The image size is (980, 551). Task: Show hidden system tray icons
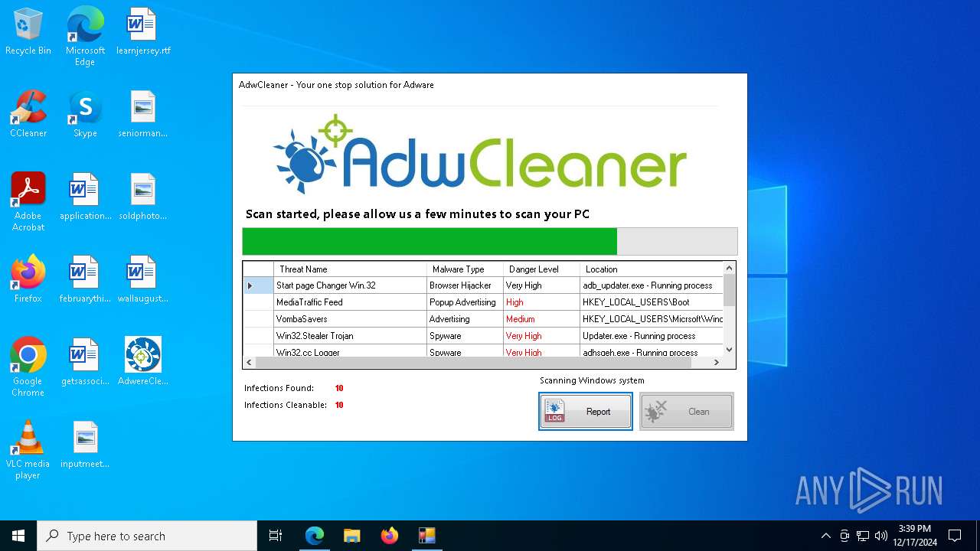(x=825, y=536)
